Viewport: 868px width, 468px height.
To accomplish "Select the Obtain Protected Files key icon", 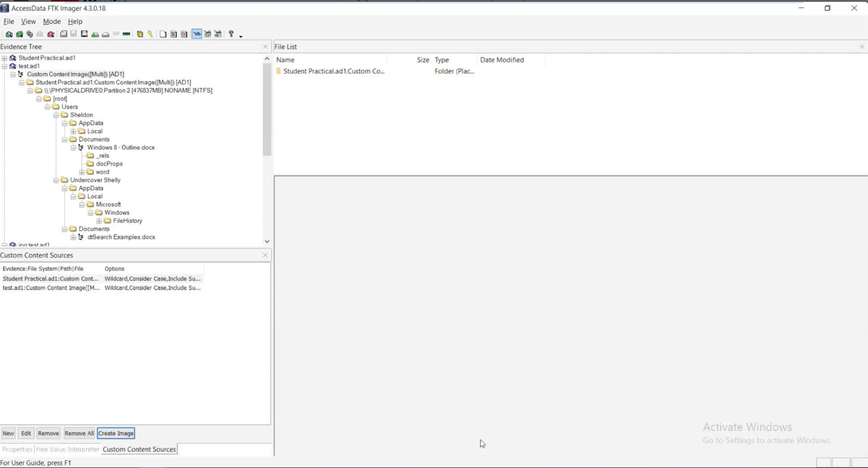I will [x=150, y=34].
